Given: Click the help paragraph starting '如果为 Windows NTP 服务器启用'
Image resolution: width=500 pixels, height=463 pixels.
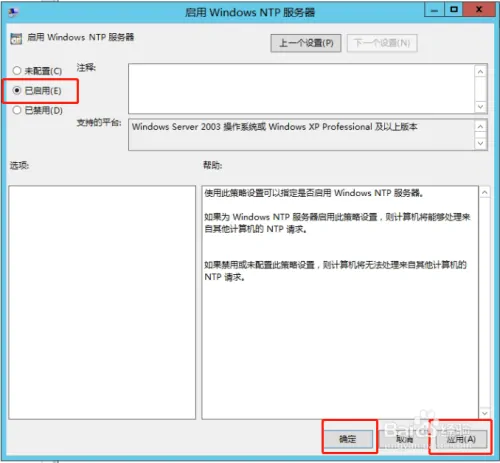Looking at the screenshot, I should point(337,223).
